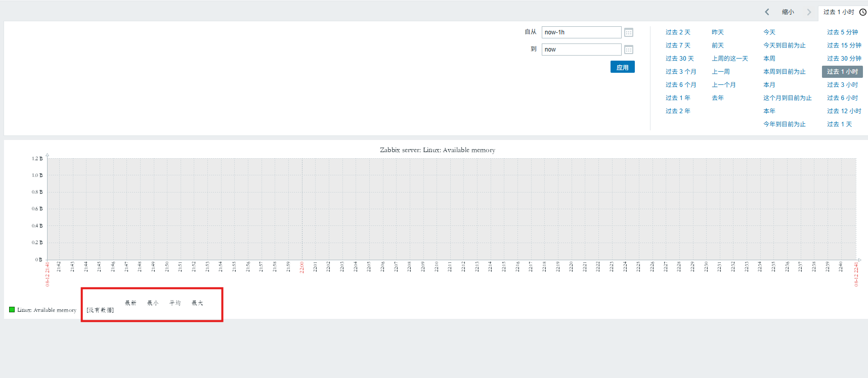Pick 本周到目前为止 range
This screenshot has width=868, height=378.
[x=785, y=72]
